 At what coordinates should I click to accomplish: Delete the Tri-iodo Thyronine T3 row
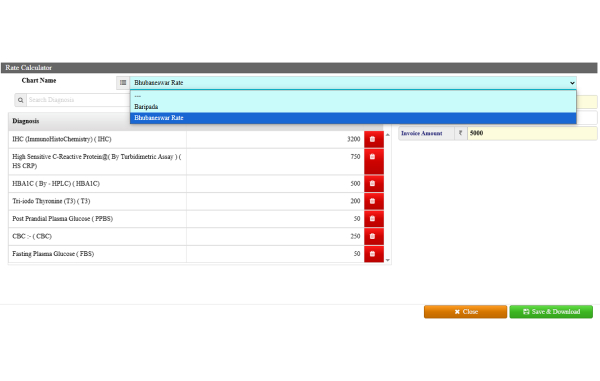point(373,201)
